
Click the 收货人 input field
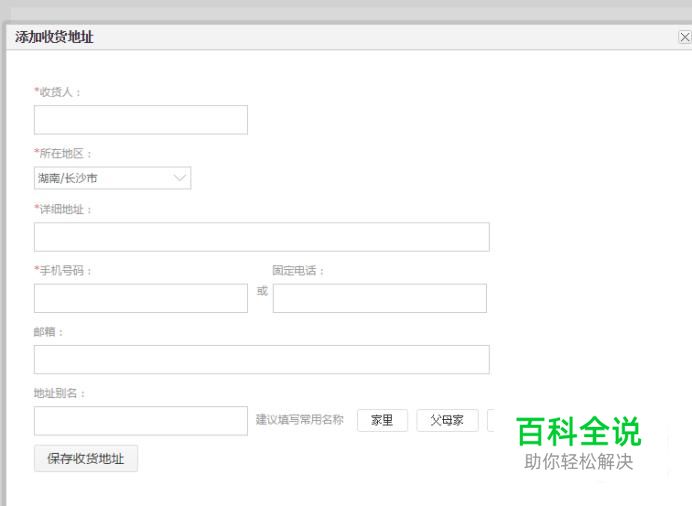(x=141, y=120)
